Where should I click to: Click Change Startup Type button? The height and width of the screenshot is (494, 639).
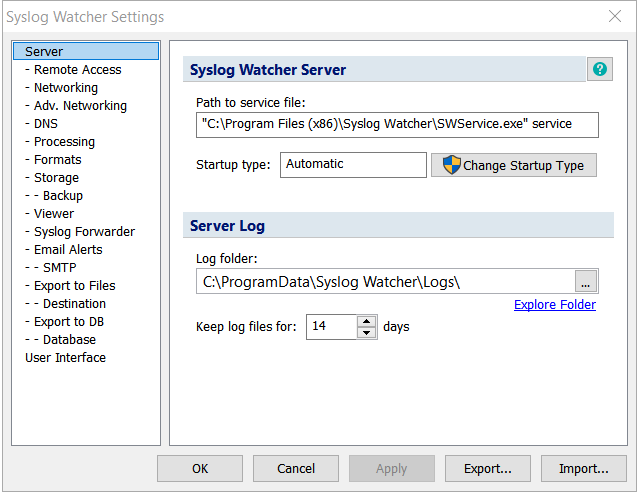514,165
